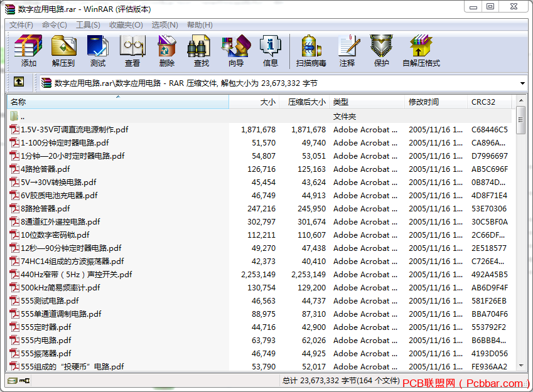Sort by the CRC32 column header
The width and height of the screenshot is (533, 392).
pyautogui.click(x=489, y=102)
